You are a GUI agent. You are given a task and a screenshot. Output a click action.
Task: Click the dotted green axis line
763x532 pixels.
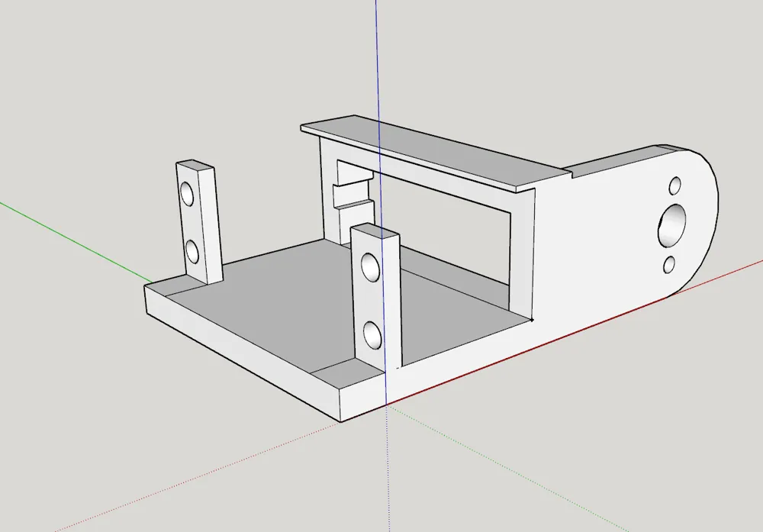(506, 467)
